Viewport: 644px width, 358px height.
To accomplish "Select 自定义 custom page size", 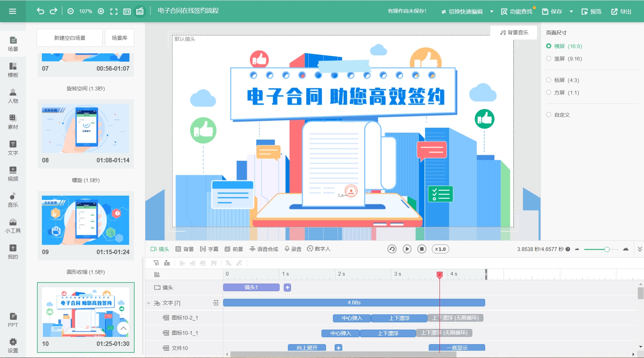I will coord(558,115).
